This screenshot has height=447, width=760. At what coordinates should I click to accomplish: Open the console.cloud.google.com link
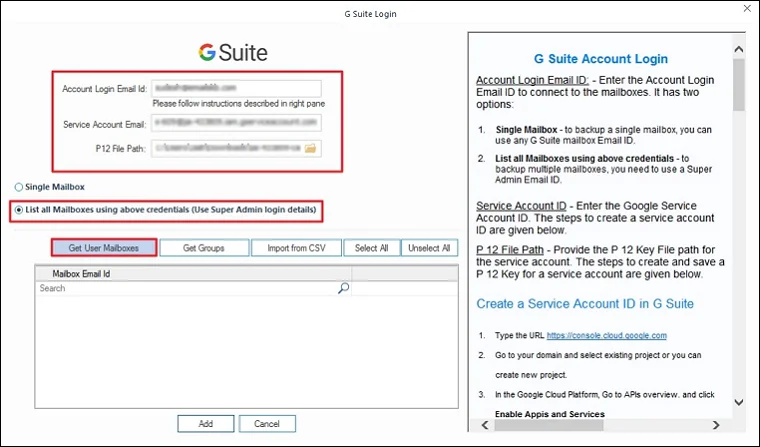(608, 335)
